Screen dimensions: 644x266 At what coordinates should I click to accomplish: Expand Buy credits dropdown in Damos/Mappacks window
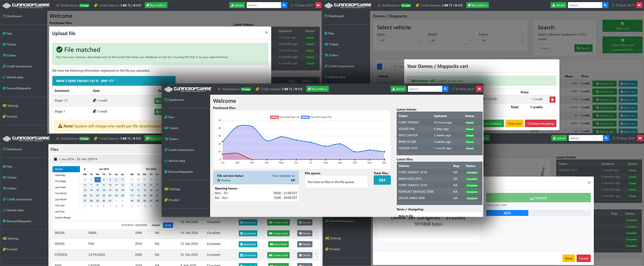[x=478, y=5]
